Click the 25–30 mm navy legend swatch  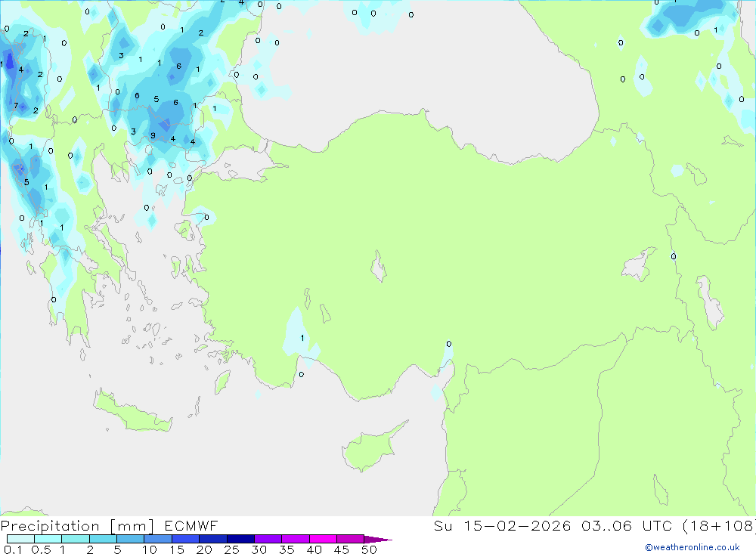pyautogui.click(x=240, y=539)
